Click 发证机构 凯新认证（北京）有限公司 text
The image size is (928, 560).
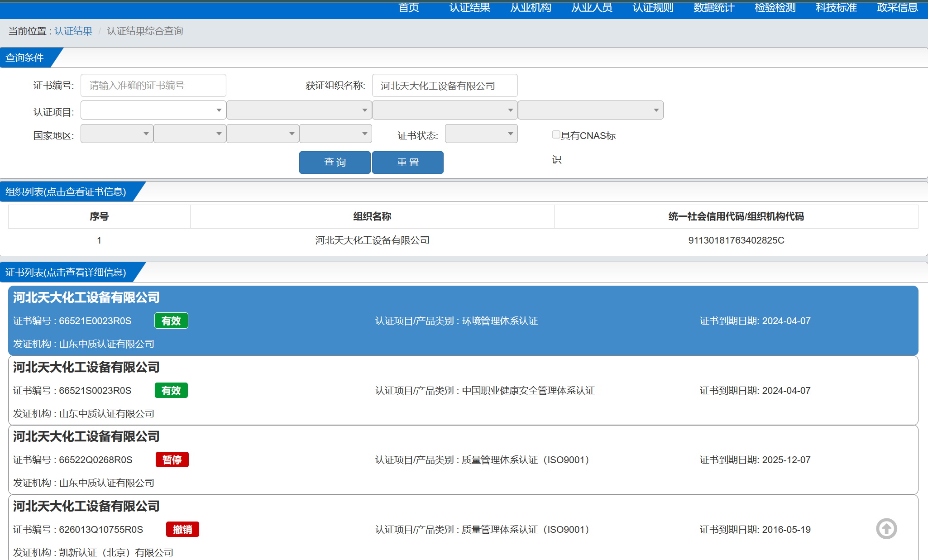93,552
